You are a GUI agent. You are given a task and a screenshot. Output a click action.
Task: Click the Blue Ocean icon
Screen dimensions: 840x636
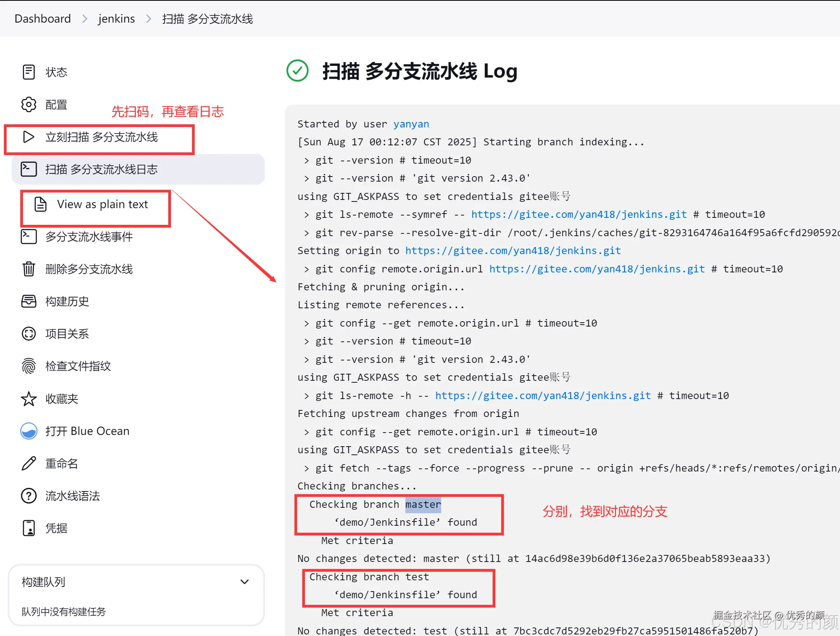[29, 431]
